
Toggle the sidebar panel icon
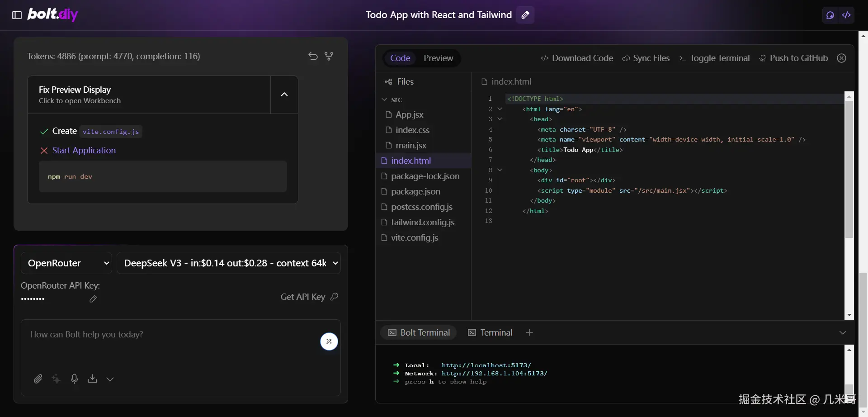pyautogui.click(x=17, y=15)
